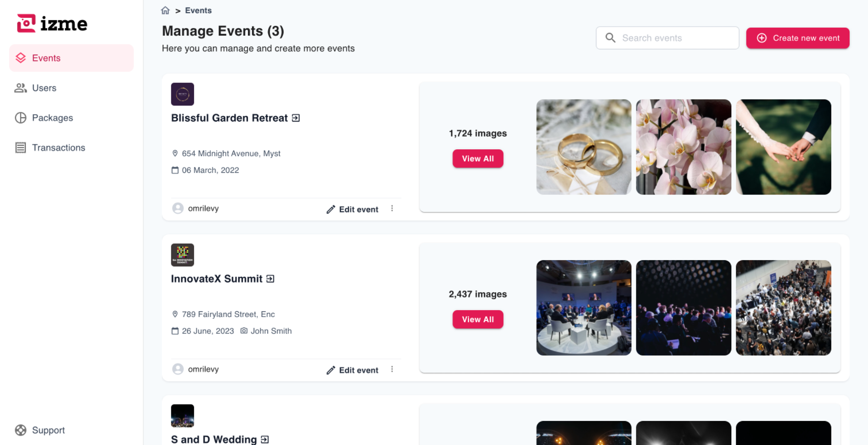This screenshot has width=868, height=445.
Task: Open more options for Blissful Garden Retreat
Action: pyautogui.click(x=392, y=209)
